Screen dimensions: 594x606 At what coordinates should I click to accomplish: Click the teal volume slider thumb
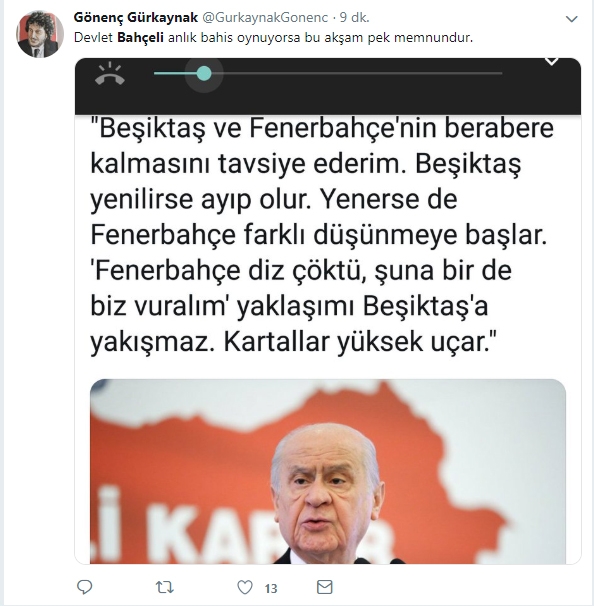point(204,73)
